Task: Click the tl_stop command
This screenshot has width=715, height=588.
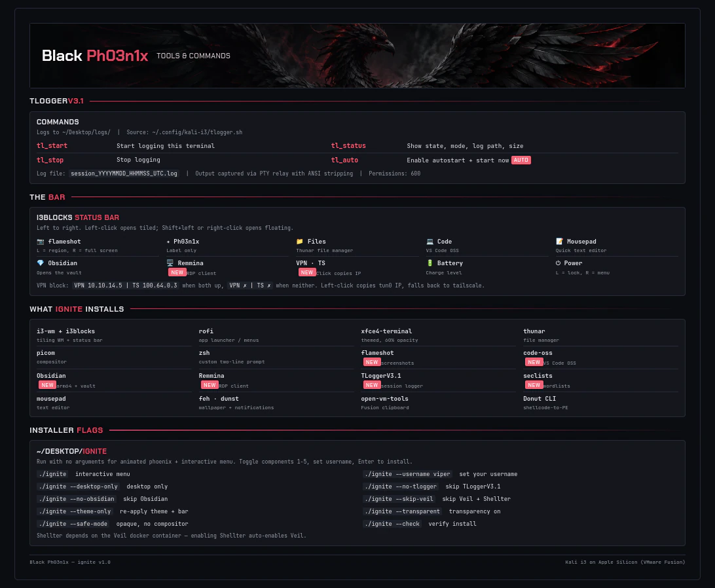Action: click(50, 160)
